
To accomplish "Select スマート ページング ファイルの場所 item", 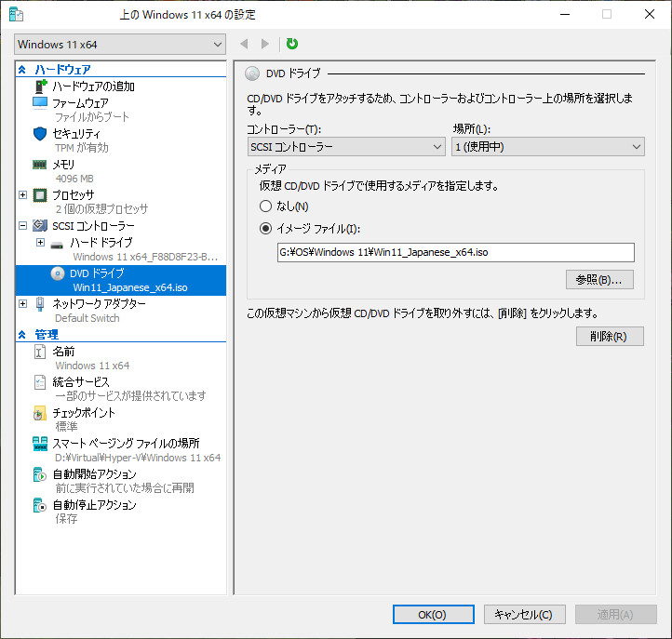I will pos(126,444).
